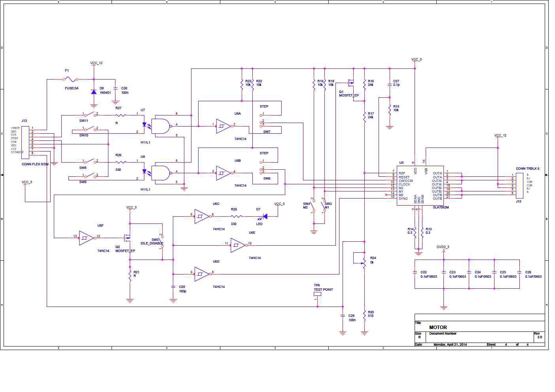Click the U6E Schmitt inverter symbol
Image resolution: width=555 pixels, height=392 pixels.
pos(238,245)
